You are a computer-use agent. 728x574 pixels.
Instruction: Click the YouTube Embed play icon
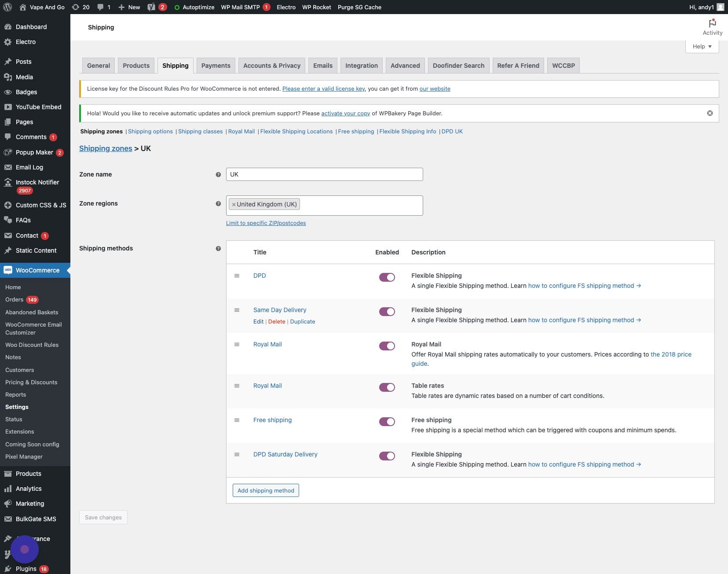pyautogui.click(x=8, y=107)
